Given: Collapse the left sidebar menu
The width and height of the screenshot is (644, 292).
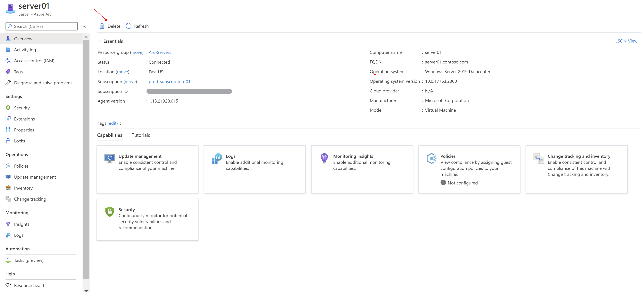Looking at the screenshot, I should pyautogui.click(x=84, y=26).
